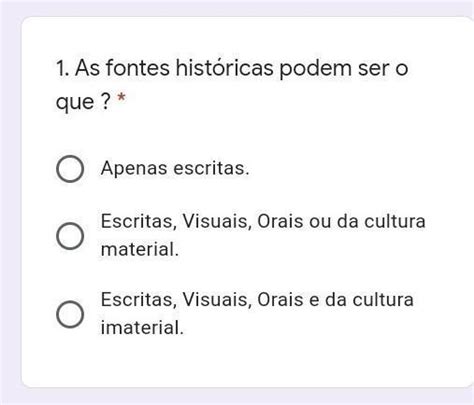Click the word "históricas" in the question
Viewport: 474px width, 405px height.
coord(224,68)
